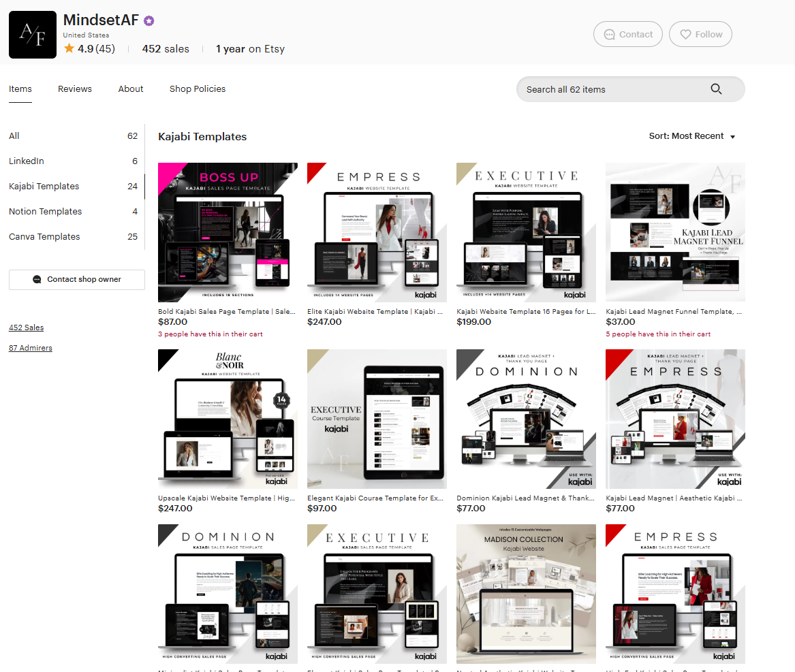Click the Elegant Kajabi Course Template title
This screenshot has height=672, width=795.
[375, 498]
